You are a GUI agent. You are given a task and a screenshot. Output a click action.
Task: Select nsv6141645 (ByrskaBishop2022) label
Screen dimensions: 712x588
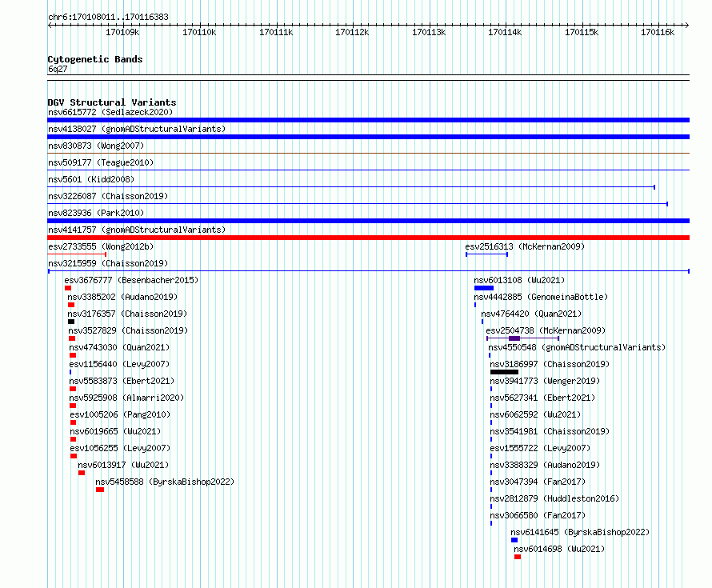coord(580,532)
